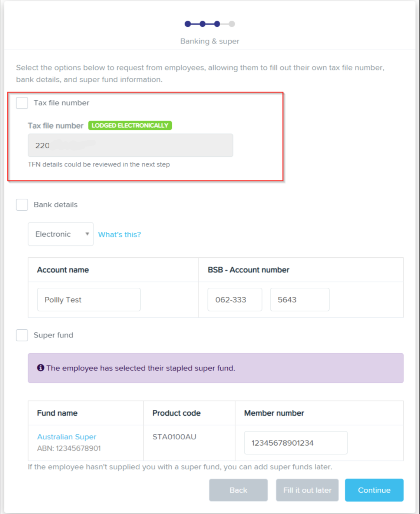
Task: Click the Account name field with Pollly Test
Action: [89, 300]
